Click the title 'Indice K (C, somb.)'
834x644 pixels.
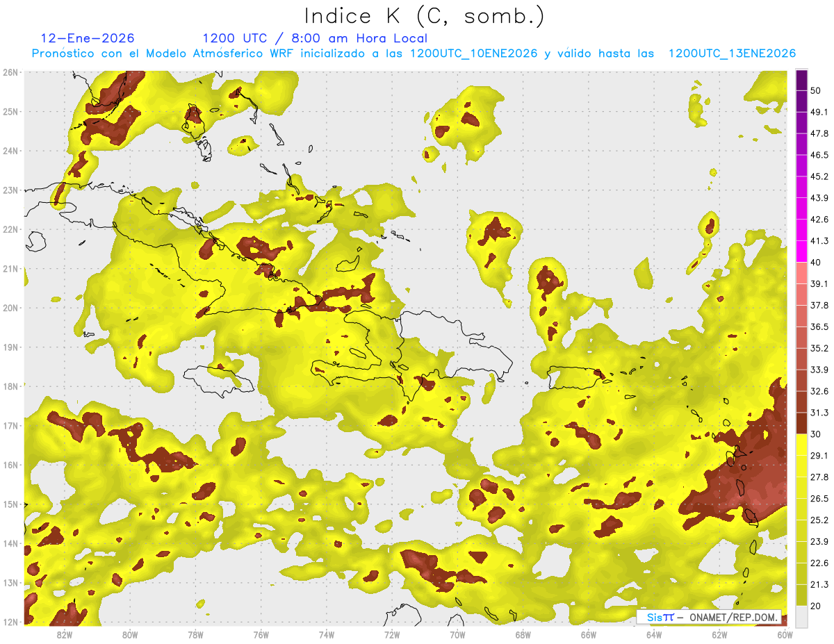click(x=425, y=16)
